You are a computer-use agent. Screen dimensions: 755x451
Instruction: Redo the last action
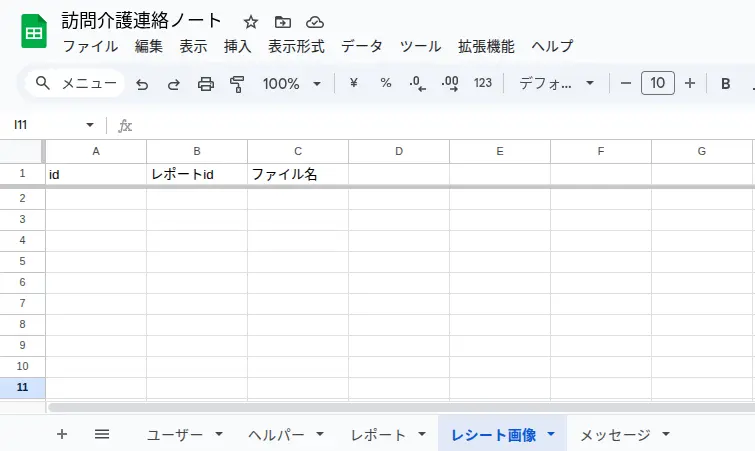pyautogui.click(x=173, y=84)
